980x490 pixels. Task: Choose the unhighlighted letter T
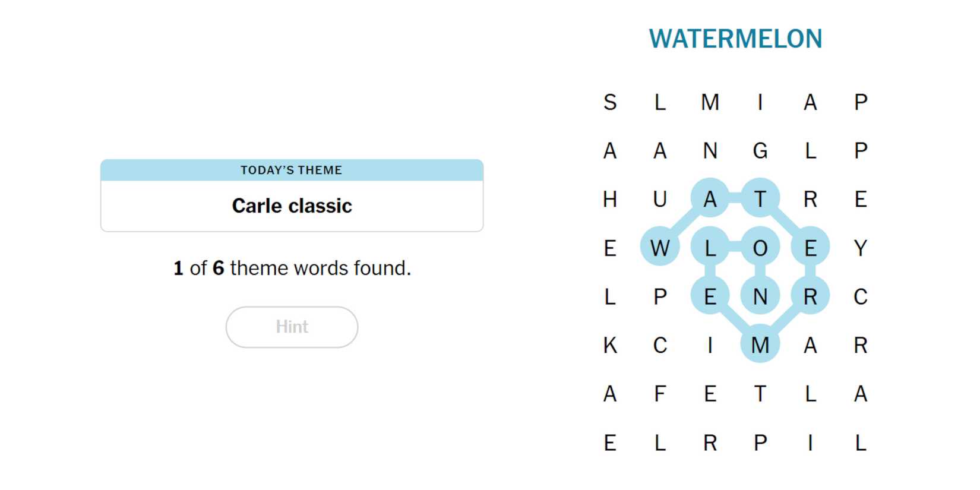(760, 394)
